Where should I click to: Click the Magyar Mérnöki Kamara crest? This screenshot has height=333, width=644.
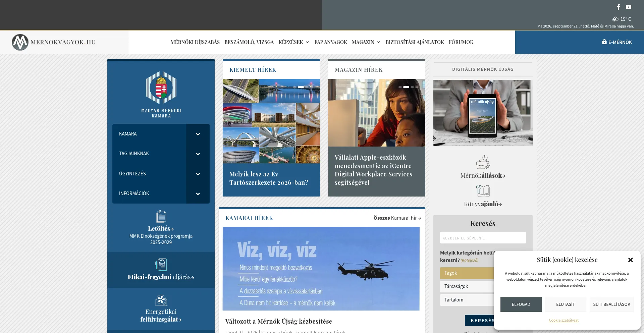click(x=161, y=88)
